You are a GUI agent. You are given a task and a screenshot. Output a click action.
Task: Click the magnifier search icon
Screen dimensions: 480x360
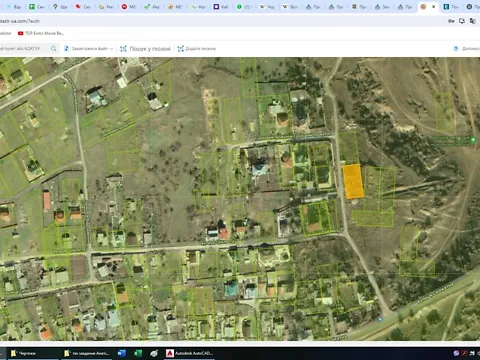(x=53, y=49)
